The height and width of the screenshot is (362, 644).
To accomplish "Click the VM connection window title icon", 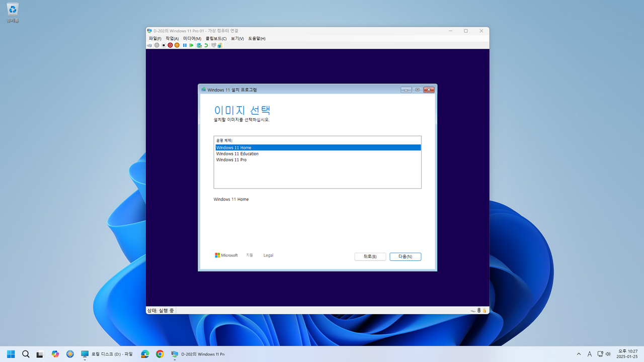I will pyautogui.click(x=149, y=31).
